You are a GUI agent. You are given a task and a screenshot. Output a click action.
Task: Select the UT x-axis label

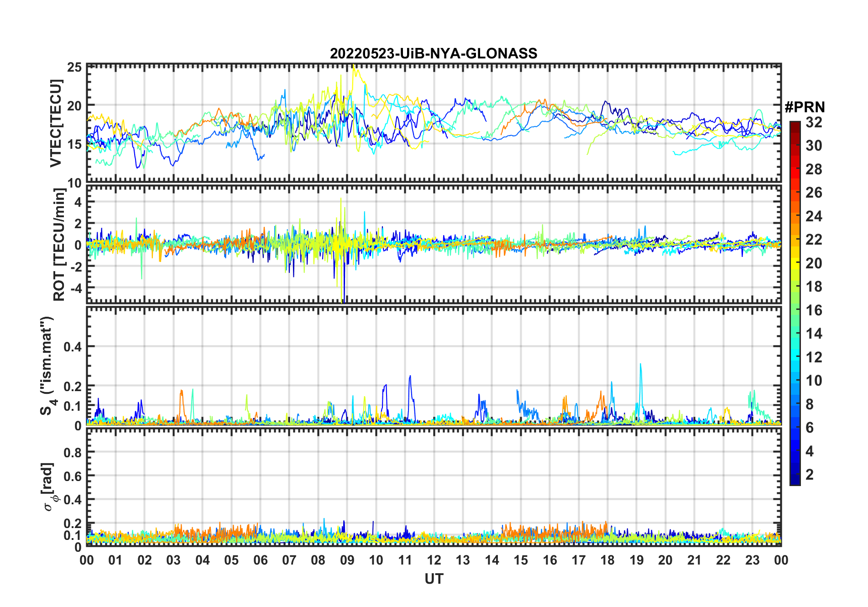click(x=434, y=579)
